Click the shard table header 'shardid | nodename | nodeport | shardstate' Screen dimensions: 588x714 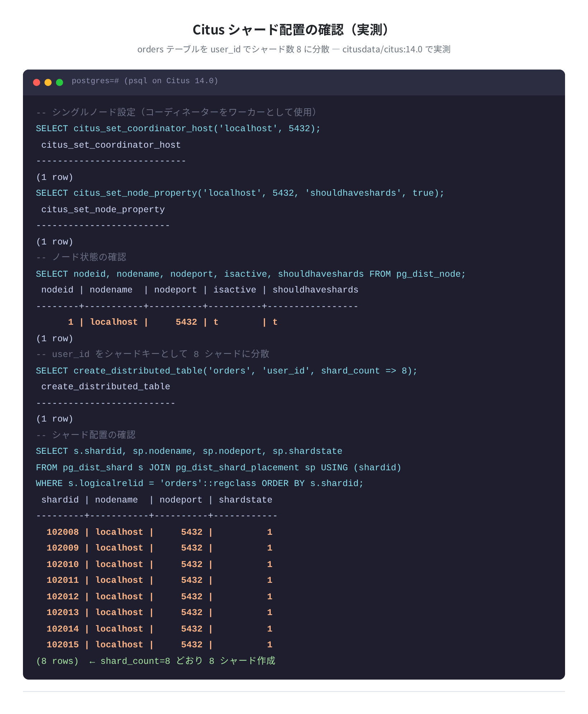click(x=157, y=500)
